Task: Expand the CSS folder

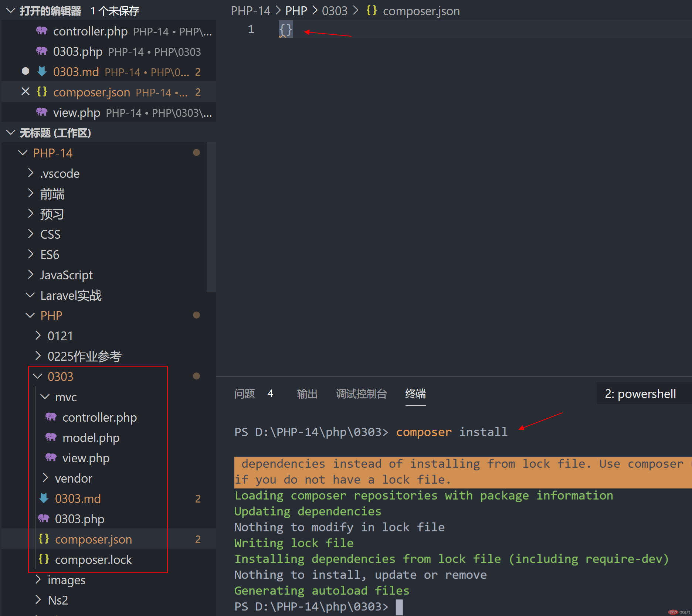Action: click(x=30, y=234)
